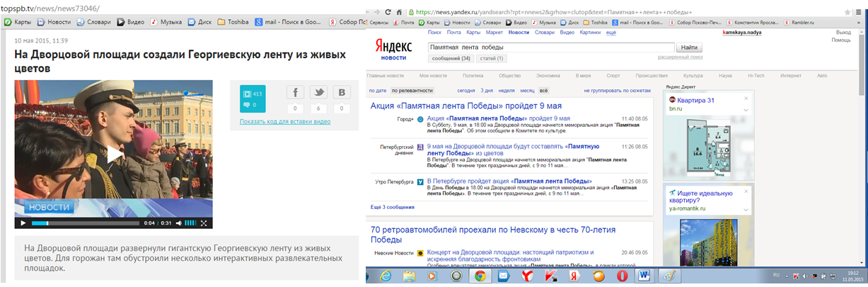Open 'Квартира 31' ad link
The height and width of the screenshot is (287, 868).
pyautogui.click(x=697, y=100)
